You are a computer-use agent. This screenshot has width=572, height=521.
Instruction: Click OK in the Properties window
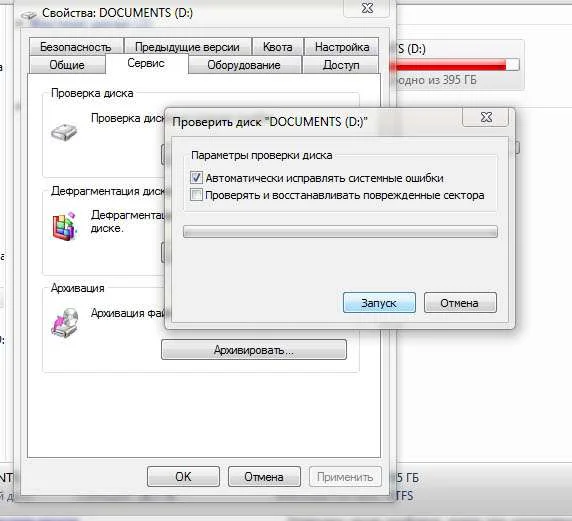point(183,476)
